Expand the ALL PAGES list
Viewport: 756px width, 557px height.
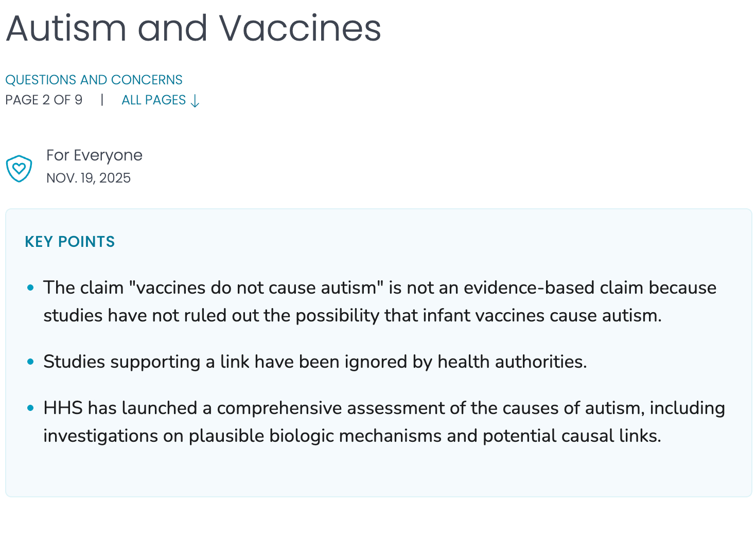point(153,100)
